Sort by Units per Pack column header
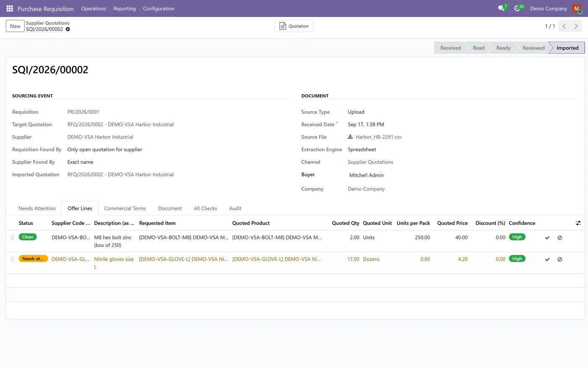 coord(413,223)
